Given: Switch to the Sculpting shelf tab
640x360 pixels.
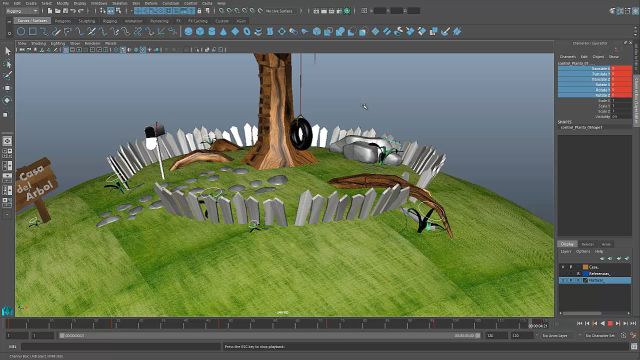Looking at the screenshot, I should tap(87, 21).
